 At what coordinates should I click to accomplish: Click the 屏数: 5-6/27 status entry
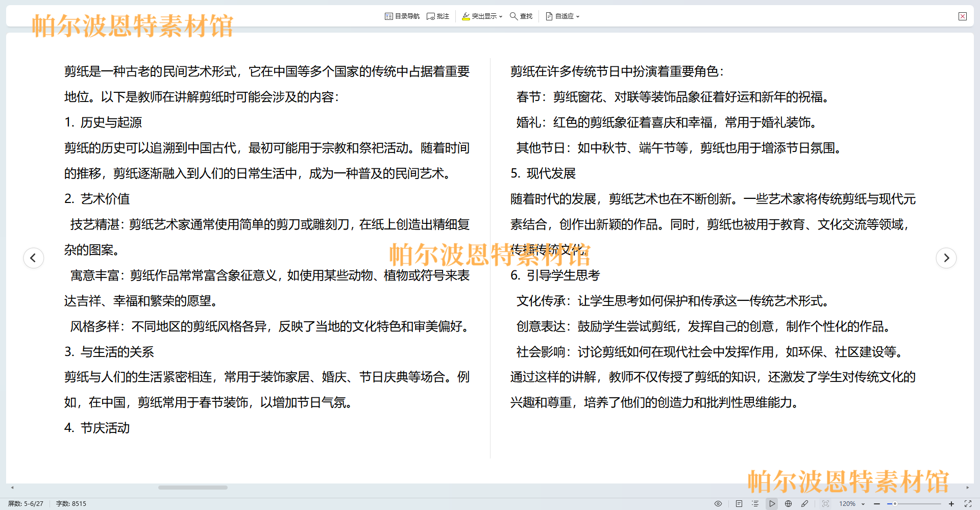tap(26, 503)
